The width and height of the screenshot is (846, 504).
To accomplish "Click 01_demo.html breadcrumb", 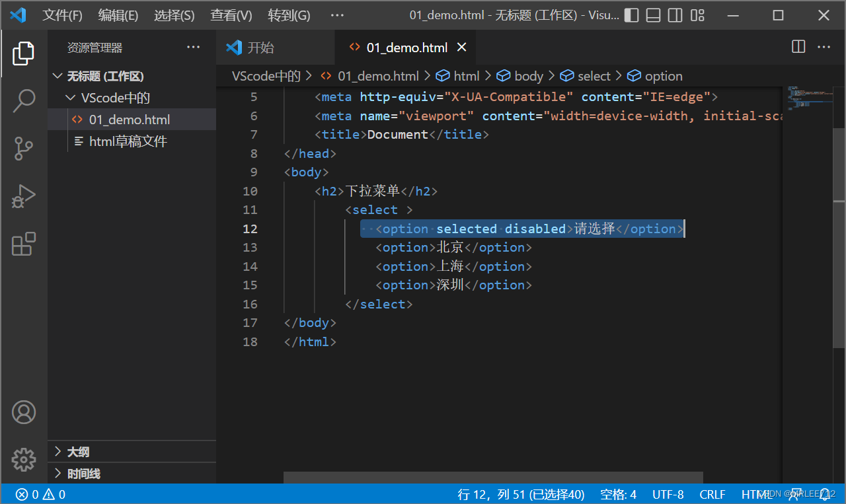I will 369,76.
